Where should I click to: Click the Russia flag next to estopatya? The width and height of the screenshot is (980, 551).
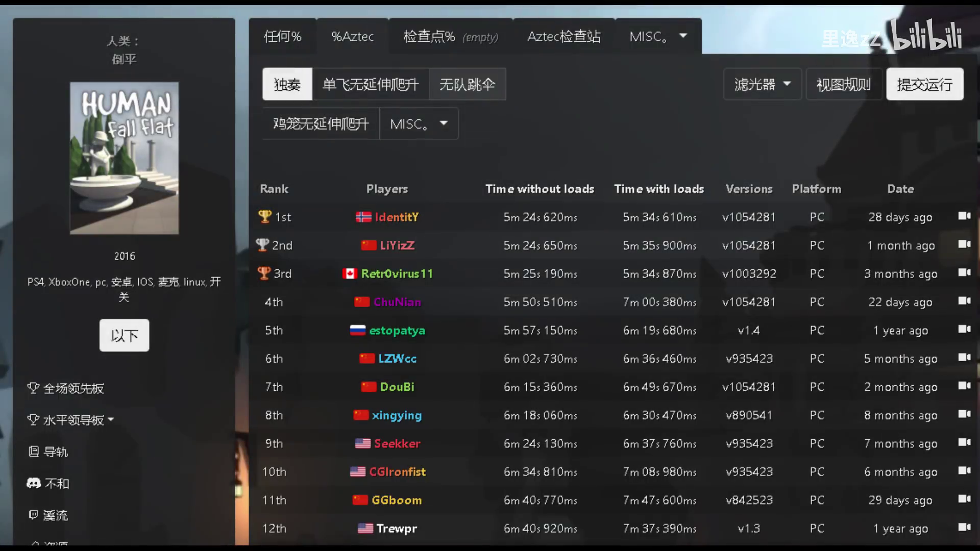click(357, 330)
